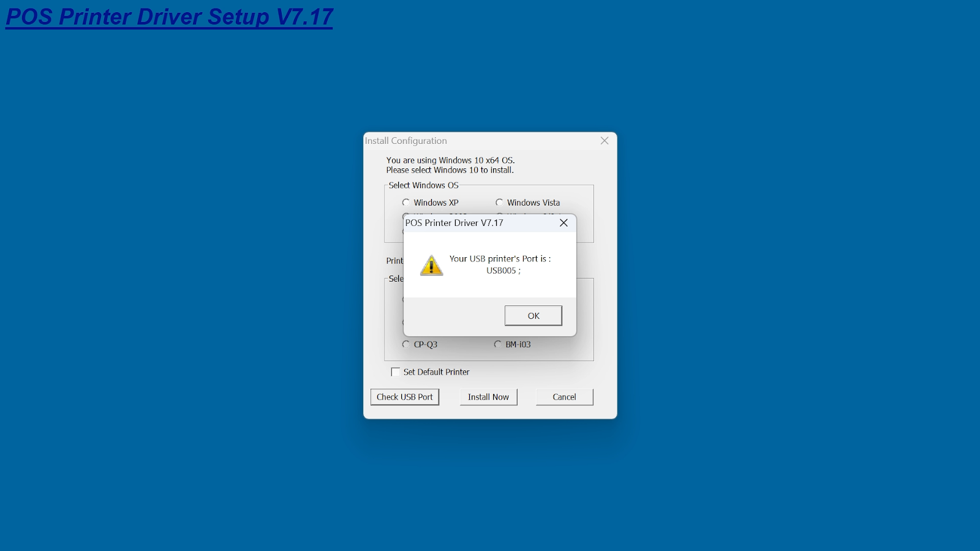Close the Install Configuration window

click(x=605, y=141)
